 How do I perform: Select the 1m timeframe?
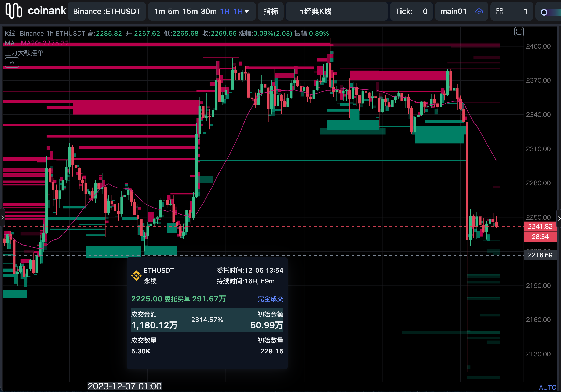click(x=159, y=11)
